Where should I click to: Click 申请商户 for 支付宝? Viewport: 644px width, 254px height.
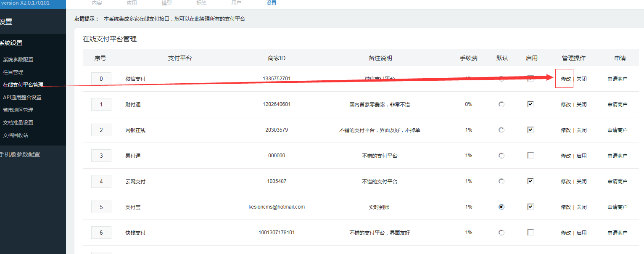618,206
